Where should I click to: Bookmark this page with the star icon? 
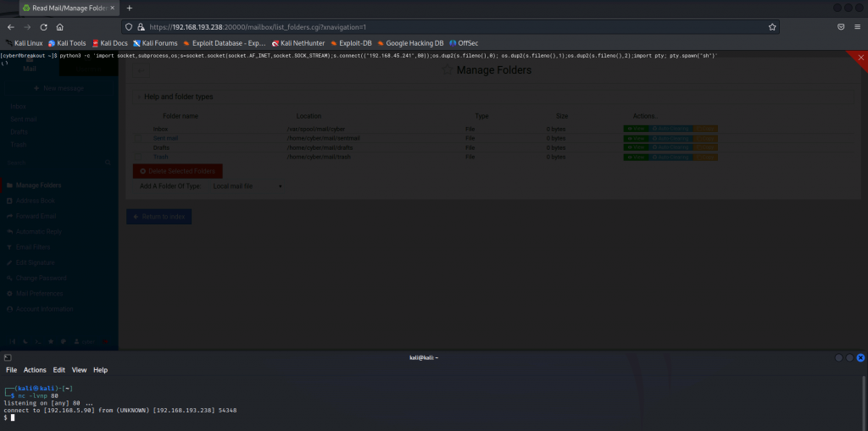pyautogui.click(x=771, y=26)
